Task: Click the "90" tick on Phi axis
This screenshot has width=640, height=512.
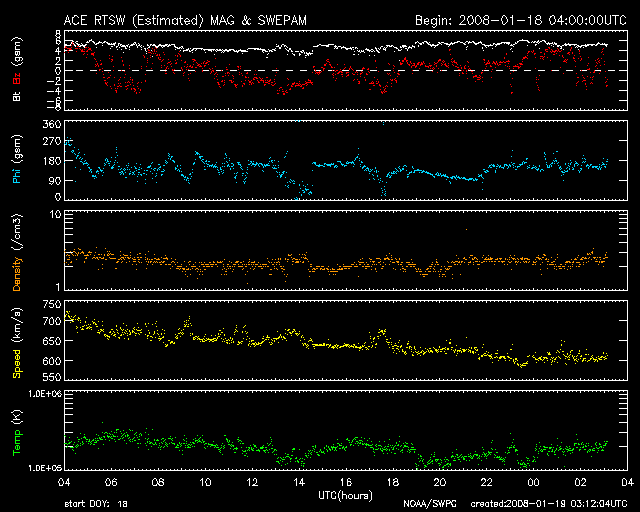Action: point(55,180)
